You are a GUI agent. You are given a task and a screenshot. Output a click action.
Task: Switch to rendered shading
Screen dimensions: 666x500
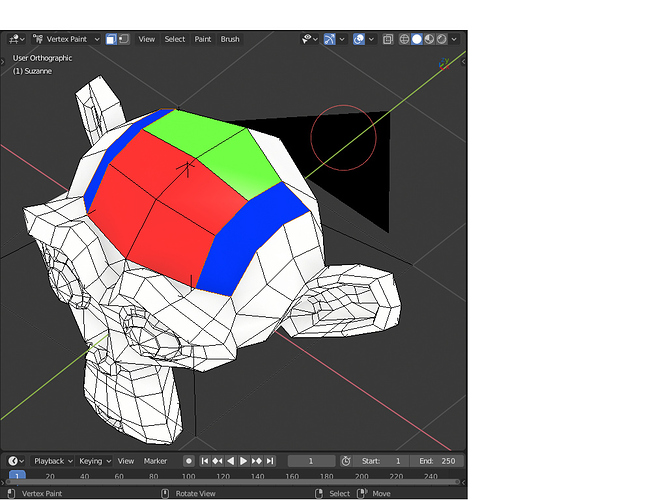tap(442, 39)
